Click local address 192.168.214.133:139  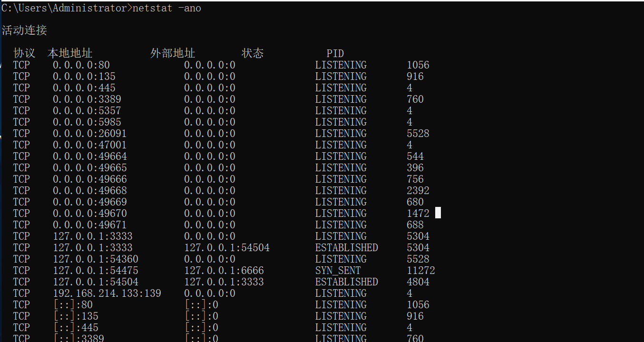[x=107, y=293]
